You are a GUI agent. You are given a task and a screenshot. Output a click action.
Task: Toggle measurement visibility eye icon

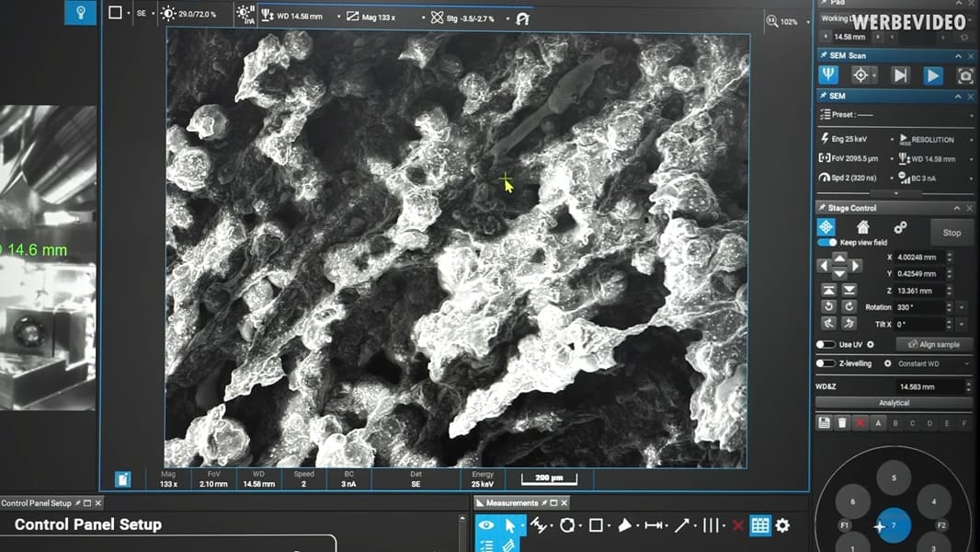pyautogui.click(x=486, y=525)
